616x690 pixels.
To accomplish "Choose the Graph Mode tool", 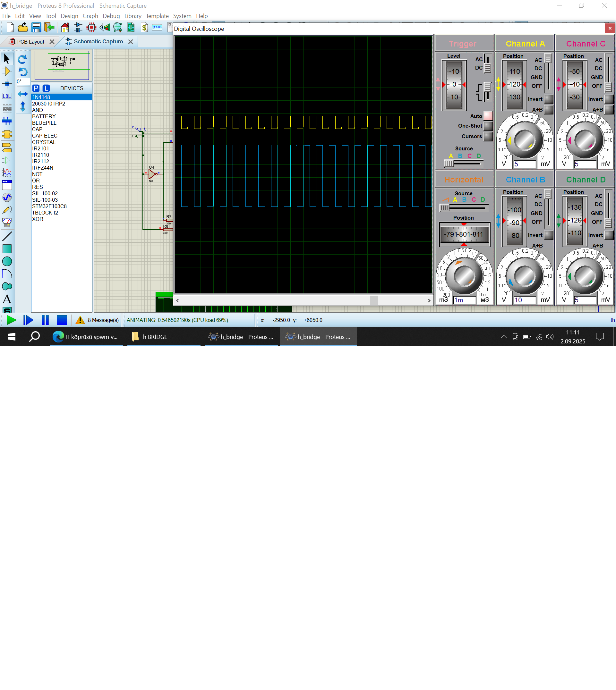I will click(7, 172).
